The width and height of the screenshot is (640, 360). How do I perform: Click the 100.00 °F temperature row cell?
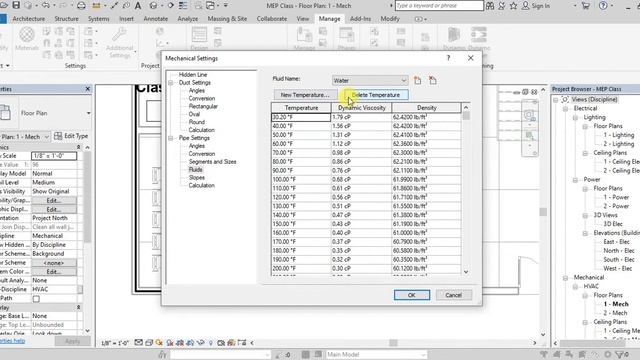click(301, 180)
